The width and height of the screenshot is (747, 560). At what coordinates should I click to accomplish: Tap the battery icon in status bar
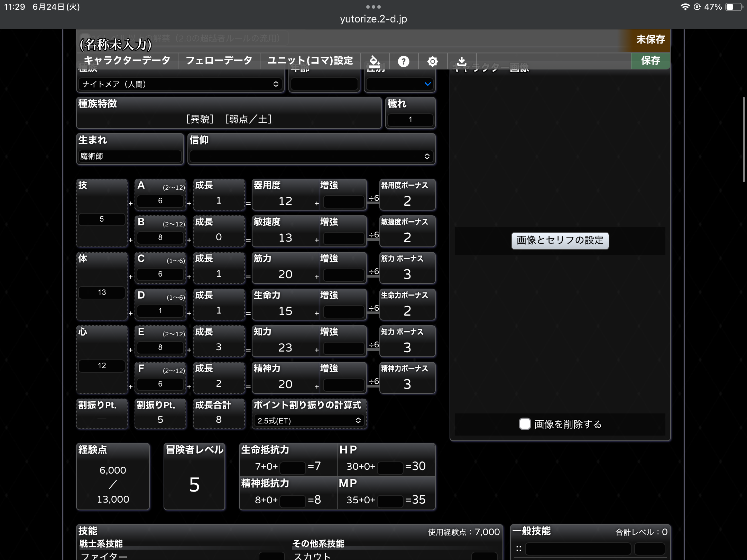point(734,7)
